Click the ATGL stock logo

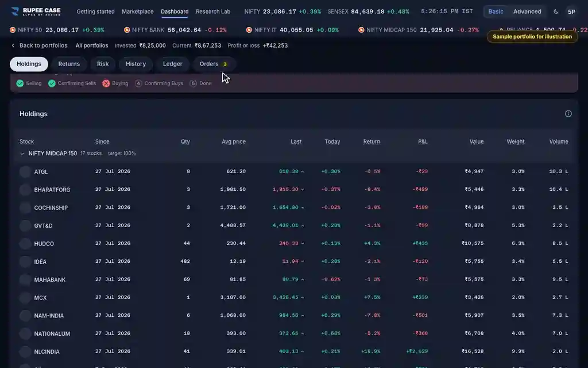pos(25,171)
